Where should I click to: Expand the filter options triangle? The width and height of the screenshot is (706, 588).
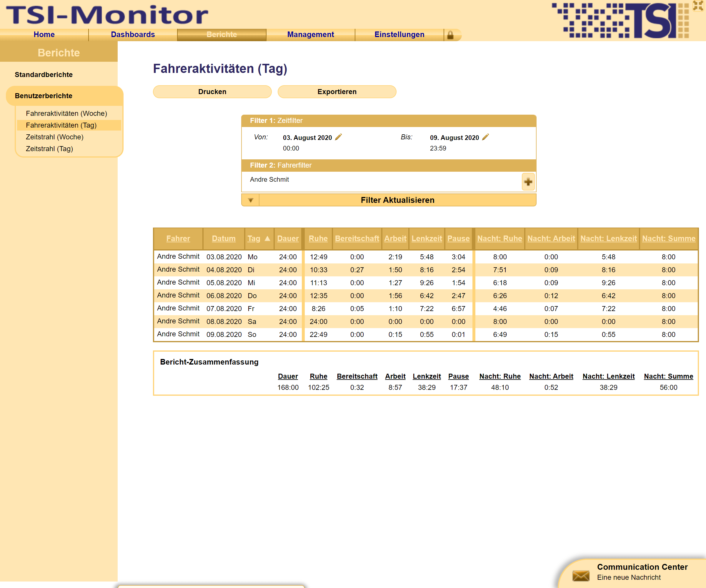250,200
